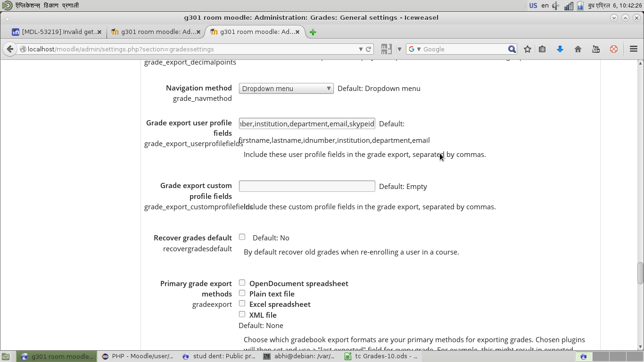Click the search magnifier icon
Viewport: 644px width, 362px height.
coord(512,49)
